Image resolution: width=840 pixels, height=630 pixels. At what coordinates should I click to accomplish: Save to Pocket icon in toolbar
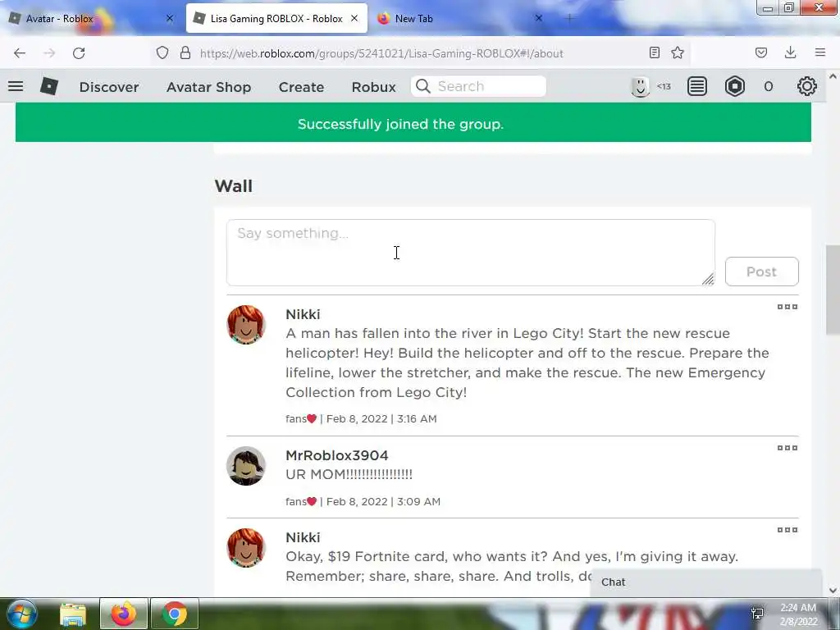pyautogui.click(x=761, y=52)
